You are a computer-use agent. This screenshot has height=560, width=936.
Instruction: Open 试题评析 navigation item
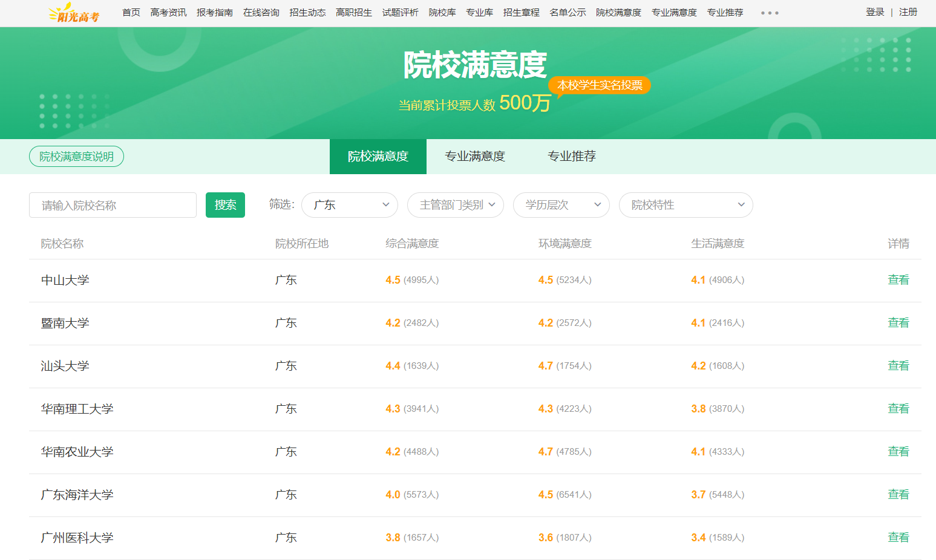click(x=401, y=13)
